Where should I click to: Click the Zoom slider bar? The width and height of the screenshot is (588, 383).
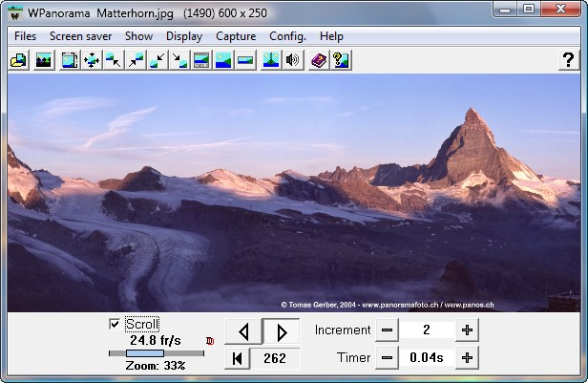[x=157, y=353]
